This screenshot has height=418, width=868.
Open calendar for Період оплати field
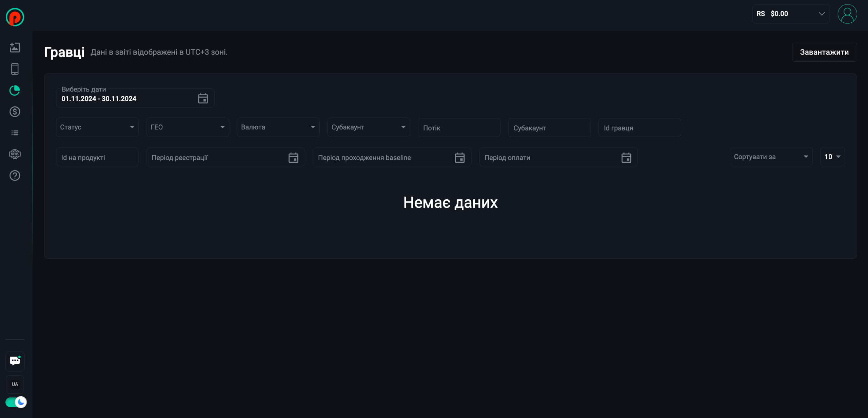tap(626, 158)
